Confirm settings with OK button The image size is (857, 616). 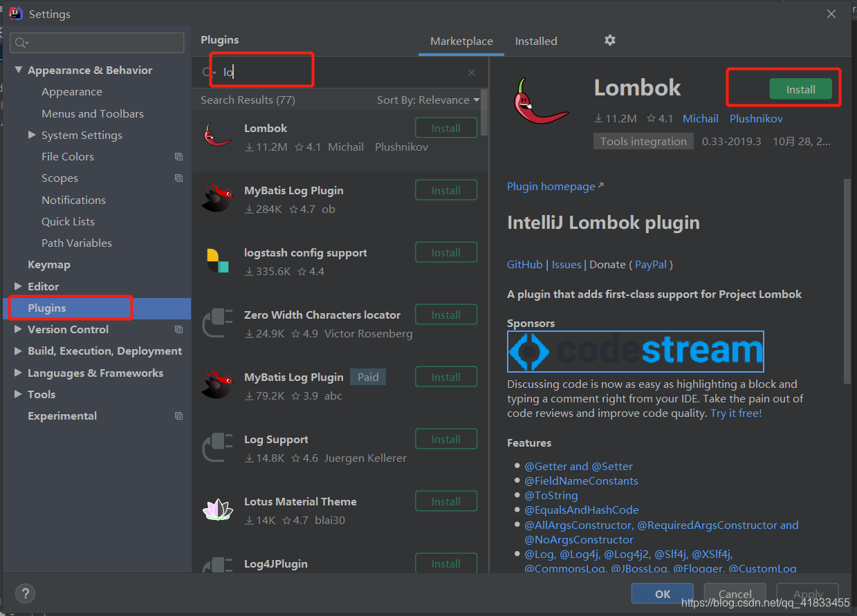(x=663, y=594)
